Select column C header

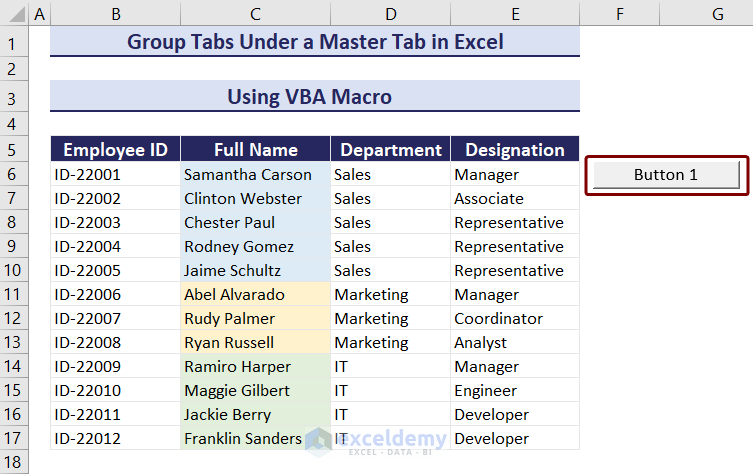point(256,14)
